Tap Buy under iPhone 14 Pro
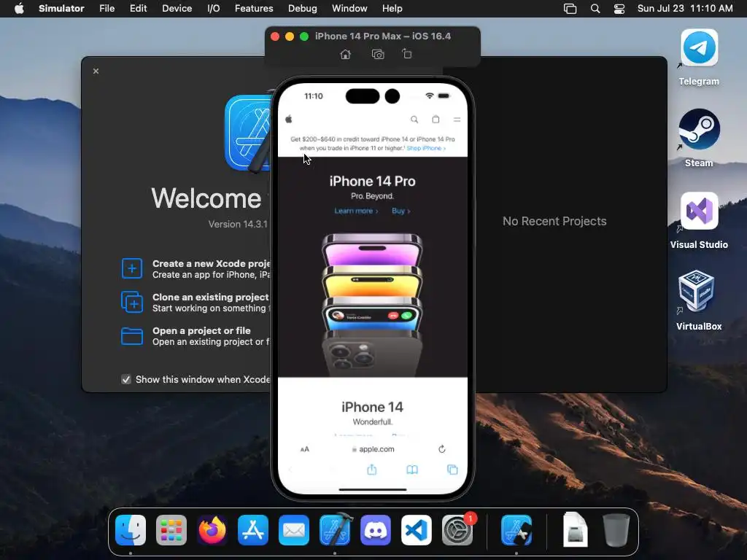This screenshot has height=560, width=747. point(400,211)
